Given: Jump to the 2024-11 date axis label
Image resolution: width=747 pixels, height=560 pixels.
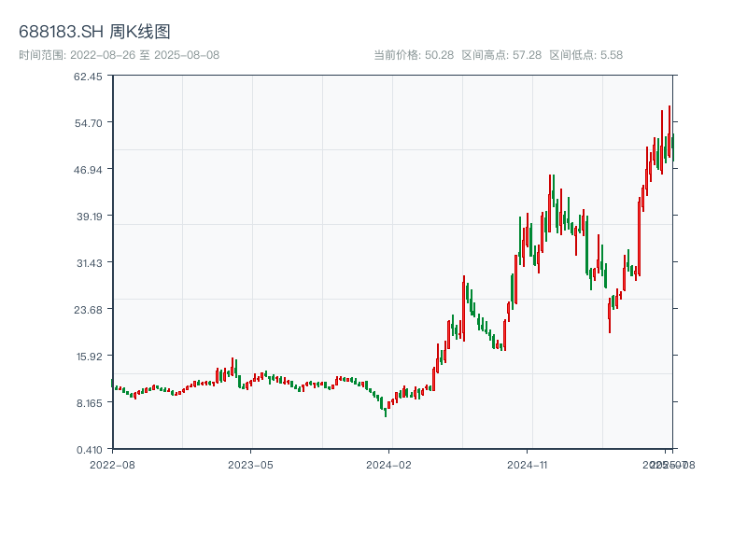Looking at the screenshot, I should [528, 464].
